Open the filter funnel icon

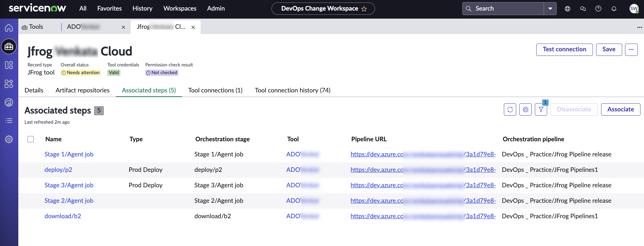(541, 109)
